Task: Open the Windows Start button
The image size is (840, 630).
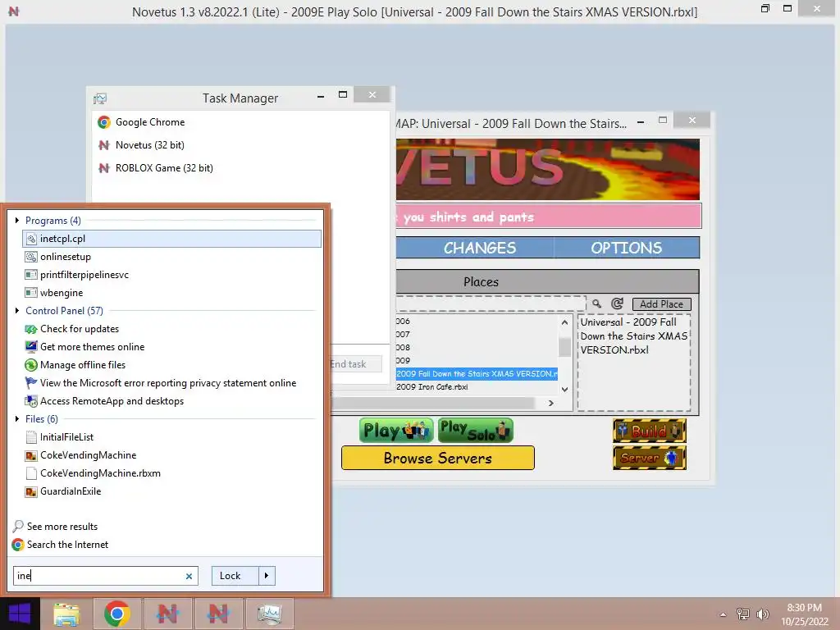Action: [x=20, y=614]
